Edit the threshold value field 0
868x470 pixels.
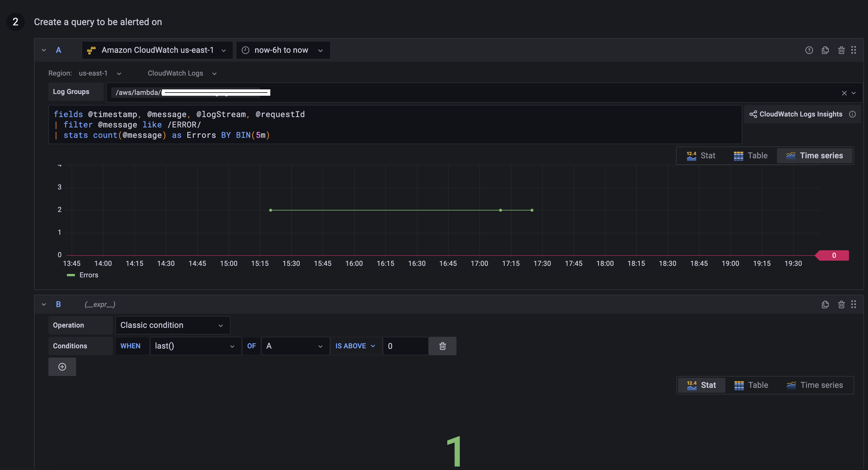pos(405,346)
